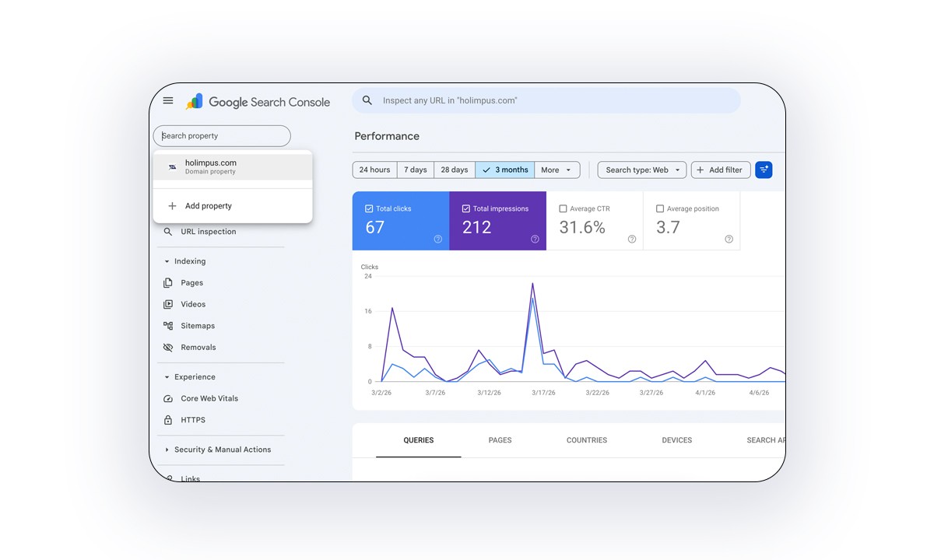
Task: Enable the Average position checkbox
Action: (660, 208)
